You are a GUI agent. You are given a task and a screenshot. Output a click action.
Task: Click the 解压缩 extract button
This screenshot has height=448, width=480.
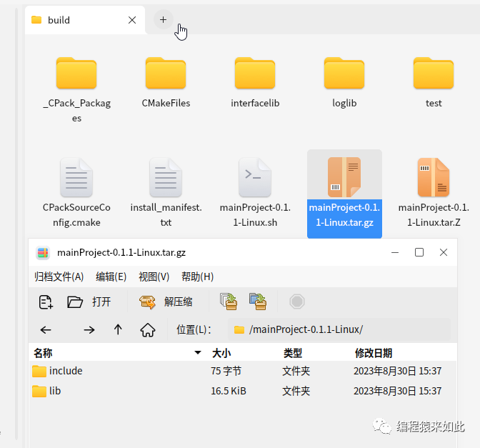pyautogui.click(x=166, y=302)
